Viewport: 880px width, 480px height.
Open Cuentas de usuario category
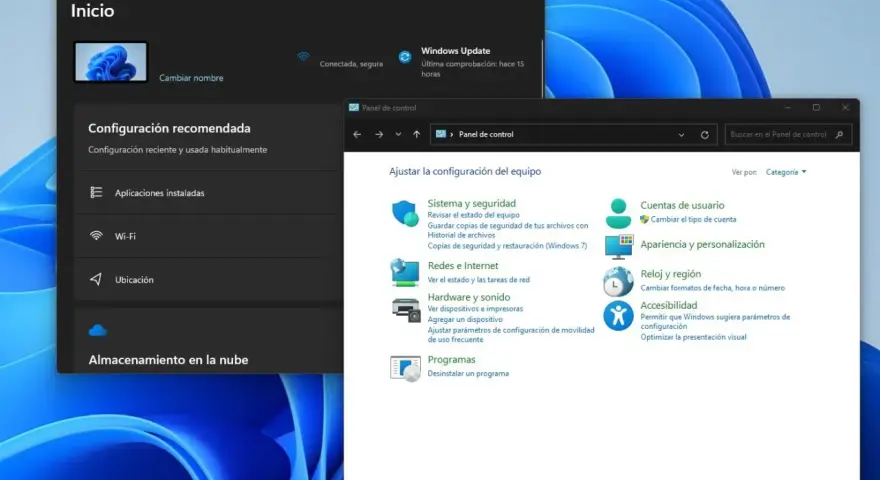682,205
